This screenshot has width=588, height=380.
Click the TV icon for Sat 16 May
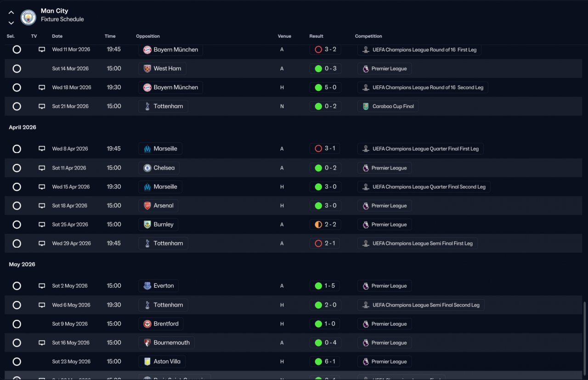pos(42,343)
